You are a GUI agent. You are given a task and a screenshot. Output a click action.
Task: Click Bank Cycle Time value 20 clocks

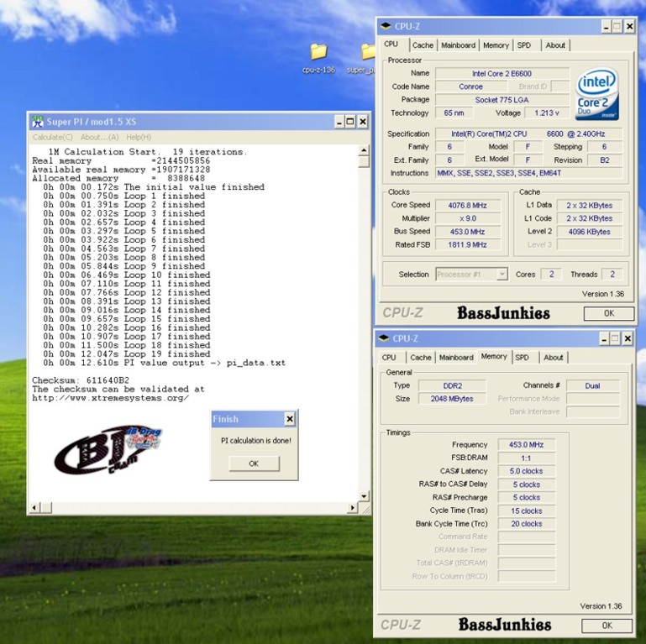(x=526, y=524)
